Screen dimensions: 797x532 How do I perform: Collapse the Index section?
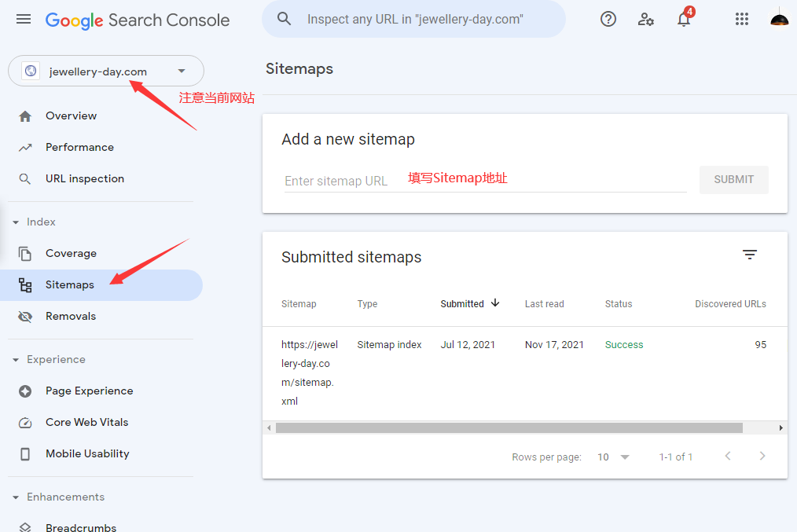(16, 222)
